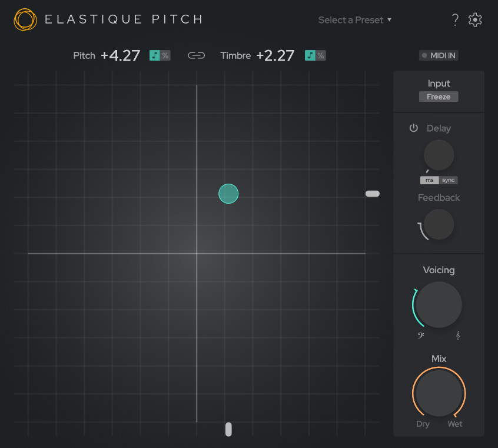Click the chain icon to link Pitch and Timbre
Viewport: 498px width, 448px height.
click(196, 55)
